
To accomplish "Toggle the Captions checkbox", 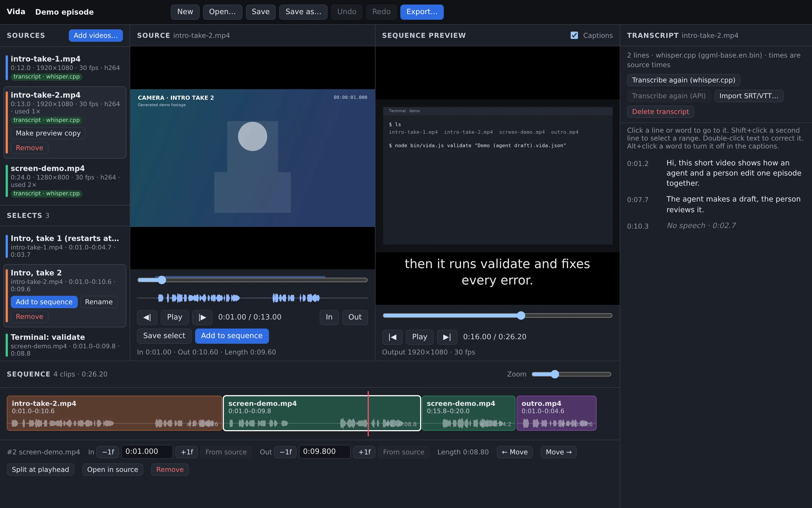I will click(574, 35).
